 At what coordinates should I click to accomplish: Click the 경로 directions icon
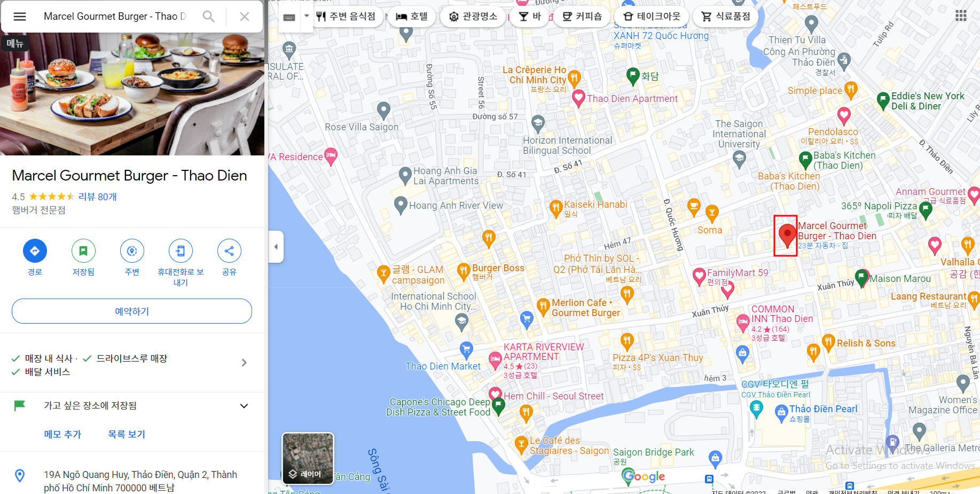tap(35, 251)
